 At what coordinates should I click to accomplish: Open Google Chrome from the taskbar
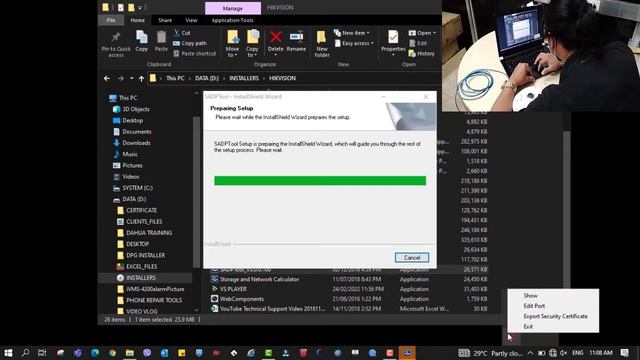pos(112,353)
